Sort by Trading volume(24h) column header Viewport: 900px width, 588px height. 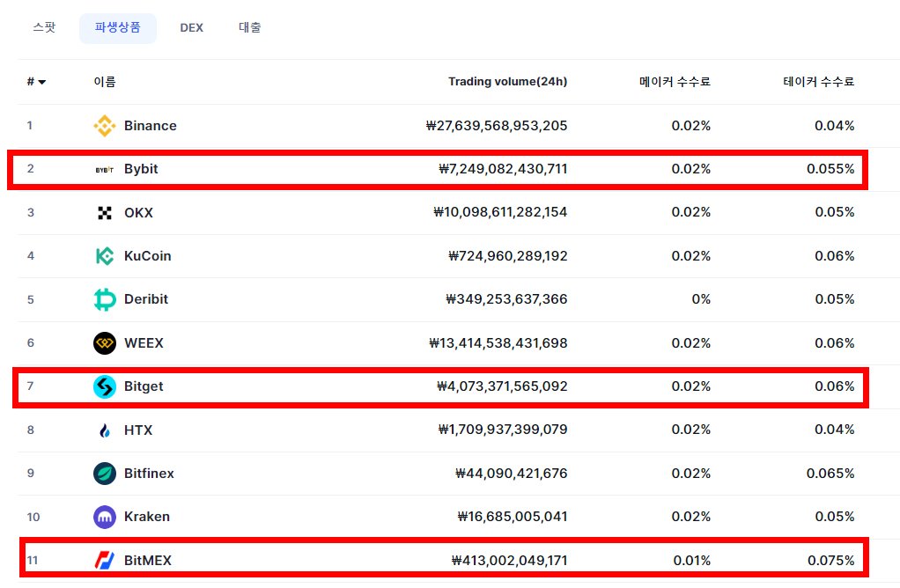coord(507,82)
